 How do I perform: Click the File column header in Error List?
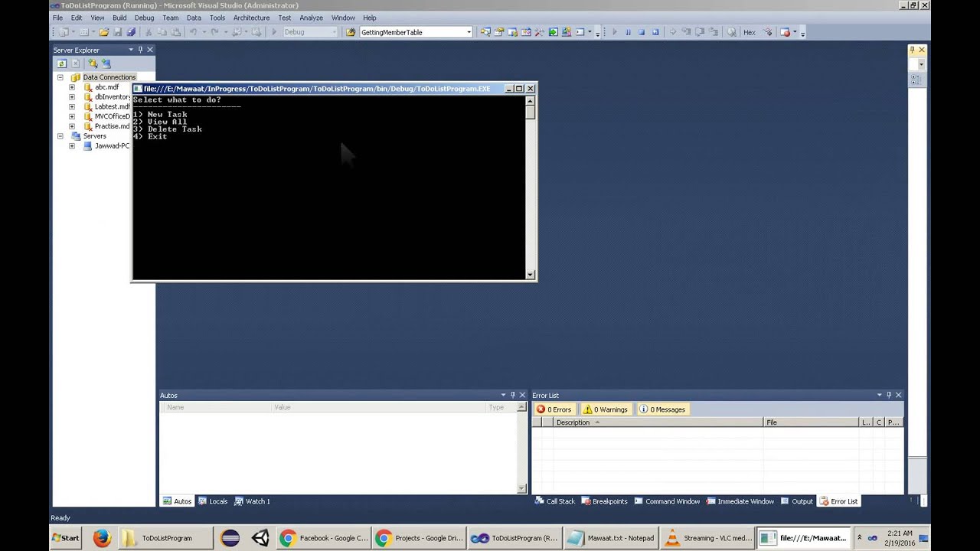[811, 422]
